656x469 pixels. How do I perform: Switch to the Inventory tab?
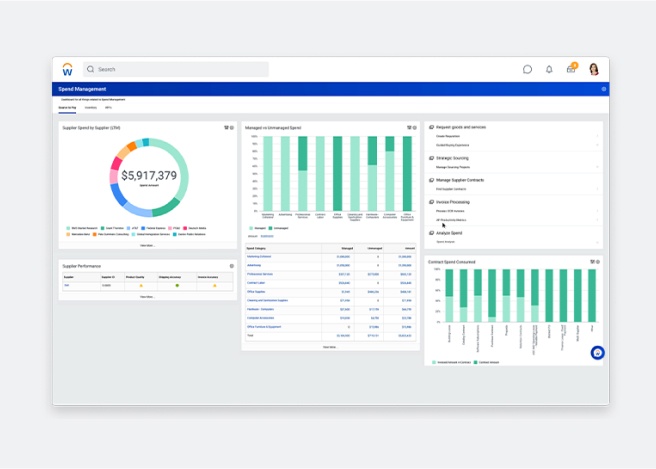point(90,107)
